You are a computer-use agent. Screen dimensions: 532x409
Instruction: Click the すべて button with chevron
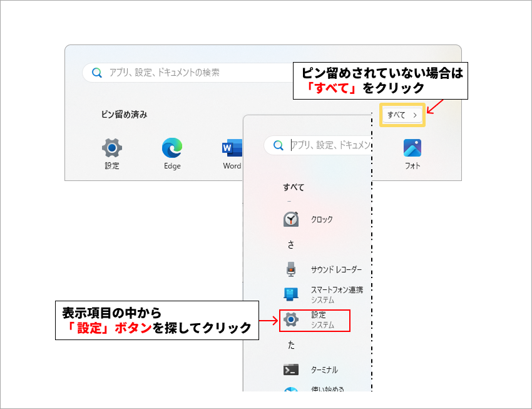[402, 115]
